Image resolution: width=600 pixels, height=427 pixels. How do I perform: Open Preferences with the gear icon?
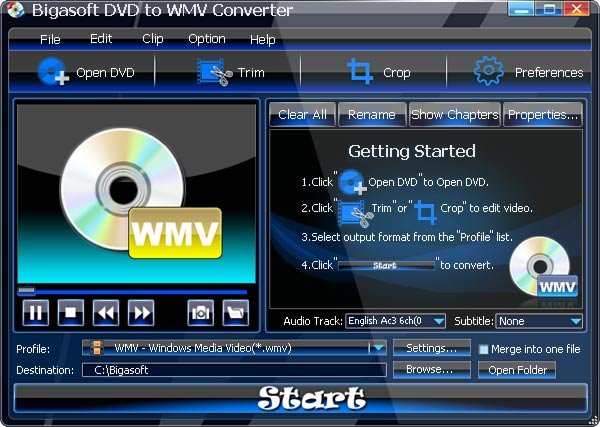click(489, 71)
